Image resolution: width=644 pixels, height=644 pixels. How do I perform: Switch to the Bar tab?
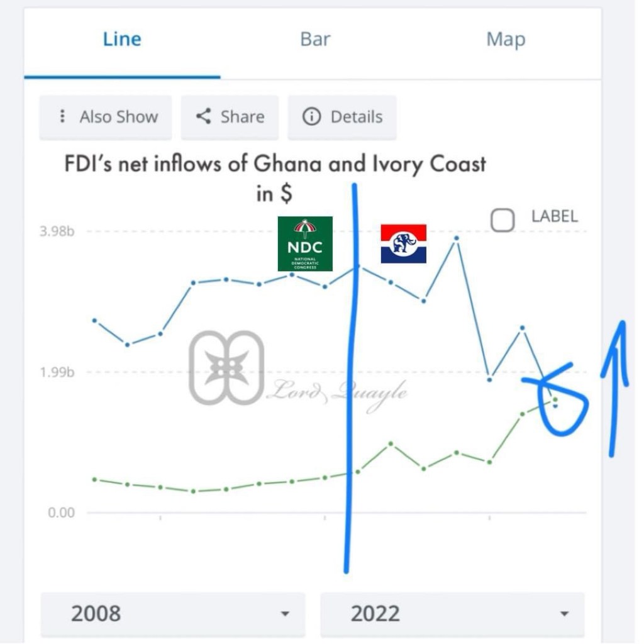tap(315, 39)
